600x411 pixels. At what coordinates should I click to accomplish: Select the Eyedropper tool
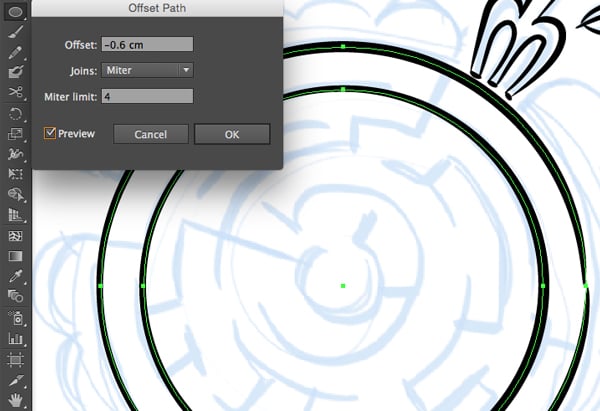(15, 276)
